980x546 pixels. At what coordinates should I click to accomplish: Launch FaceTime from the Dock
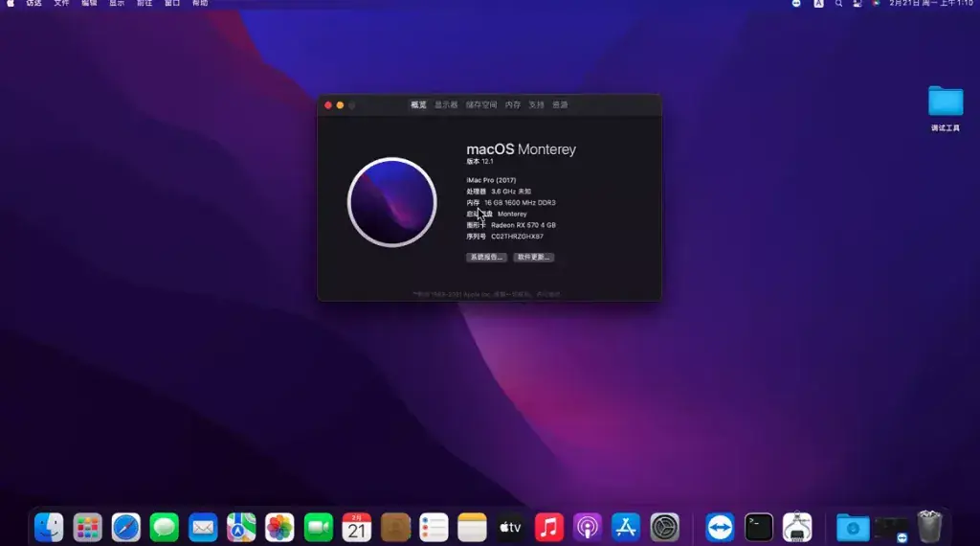pyautogui.click(x=318, y=527)
